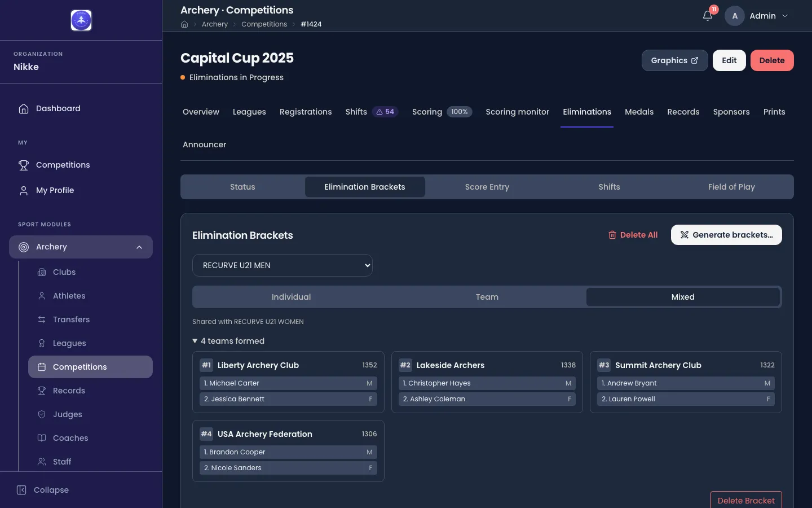Open the Field of Play sub-tab
812x508 pixels.
731,187
